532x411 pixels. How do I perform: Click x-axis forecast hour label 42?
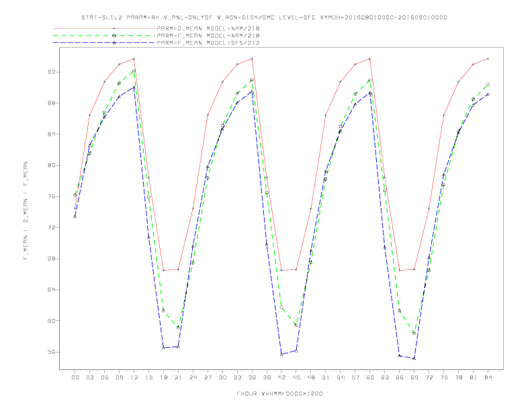point(281,377)
